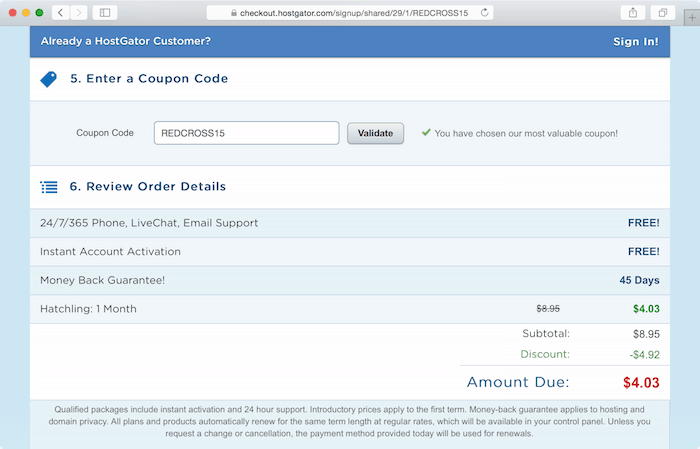The image size is (700, 449).
Task: Open a new tab with plus button
Action: click(x=692, y=18)
